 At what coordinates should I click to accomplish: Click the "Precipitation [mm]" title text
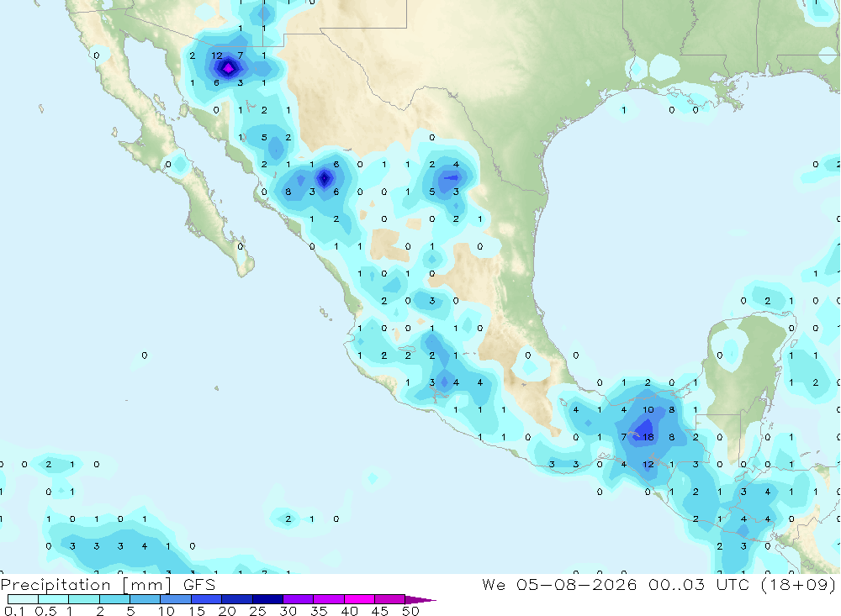pos(86,585)
